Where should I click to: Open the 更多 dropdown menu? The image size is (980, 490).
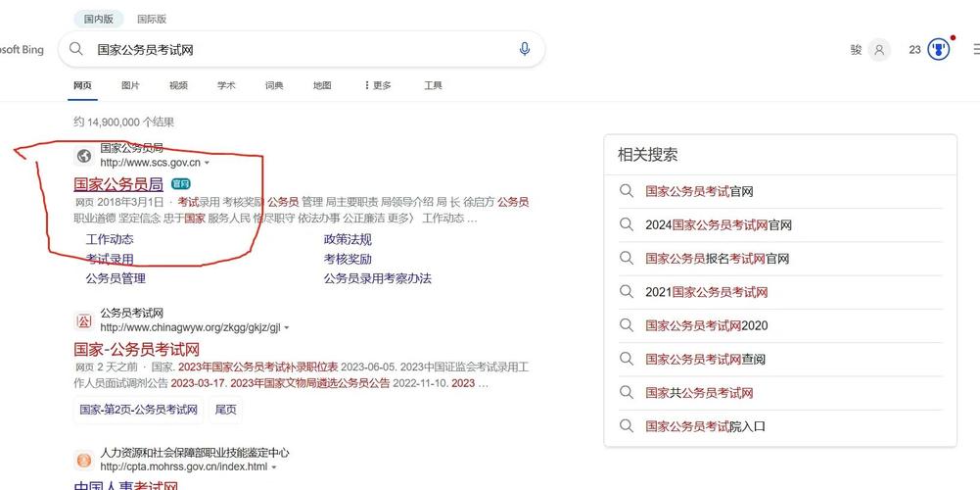(378, 85)
